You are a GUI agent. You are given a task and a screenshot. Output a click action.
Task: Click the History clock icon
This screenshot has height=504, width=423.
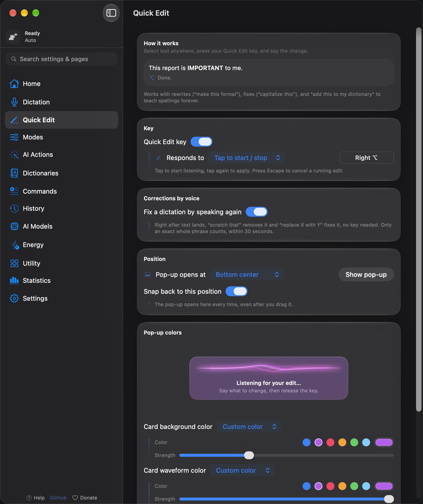point(14,209)
